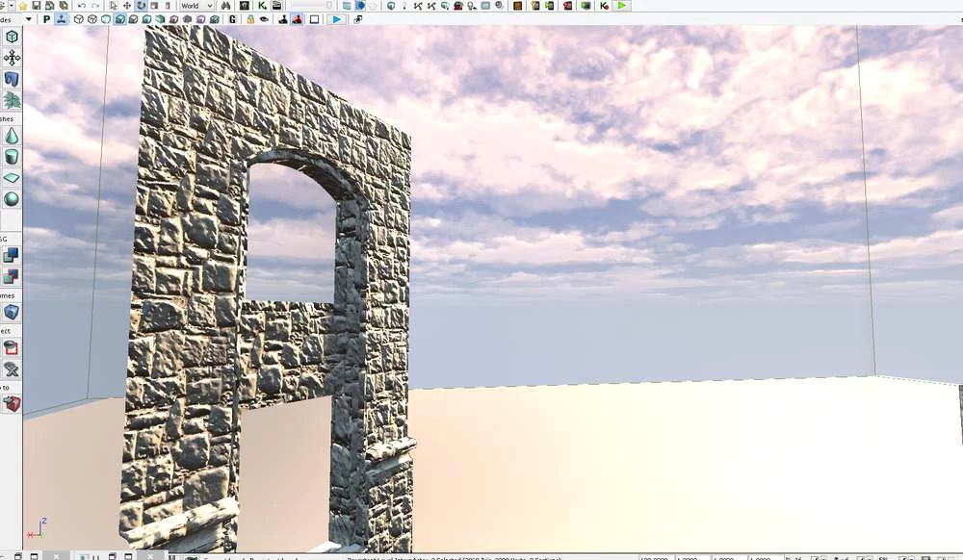The height and width of the screenshot is (560, 963).
Task: Click the slider in the top toolbar
Action: (x=311, y=6)
